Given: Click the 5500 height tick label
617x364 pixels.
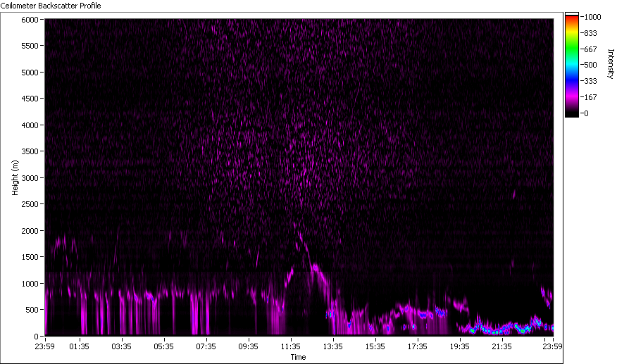Looking at the screenshot, I should pos(30,46).
